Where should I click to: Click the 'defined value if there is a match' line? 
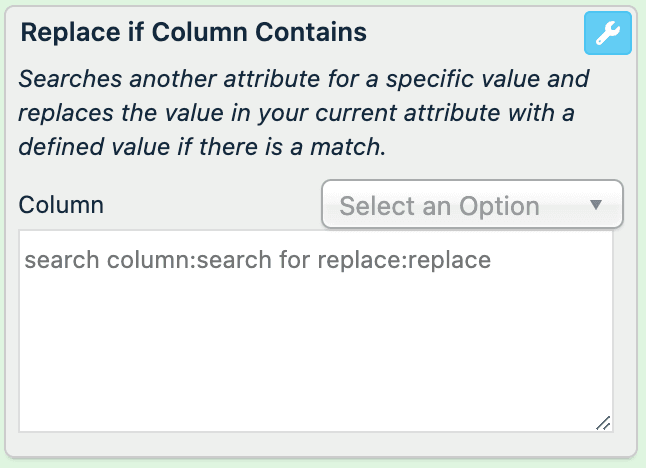coord(201,147)
